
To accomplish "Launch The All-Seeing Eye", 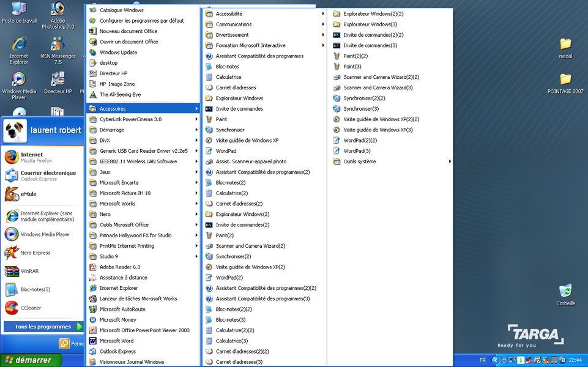I will coord(143,94).
